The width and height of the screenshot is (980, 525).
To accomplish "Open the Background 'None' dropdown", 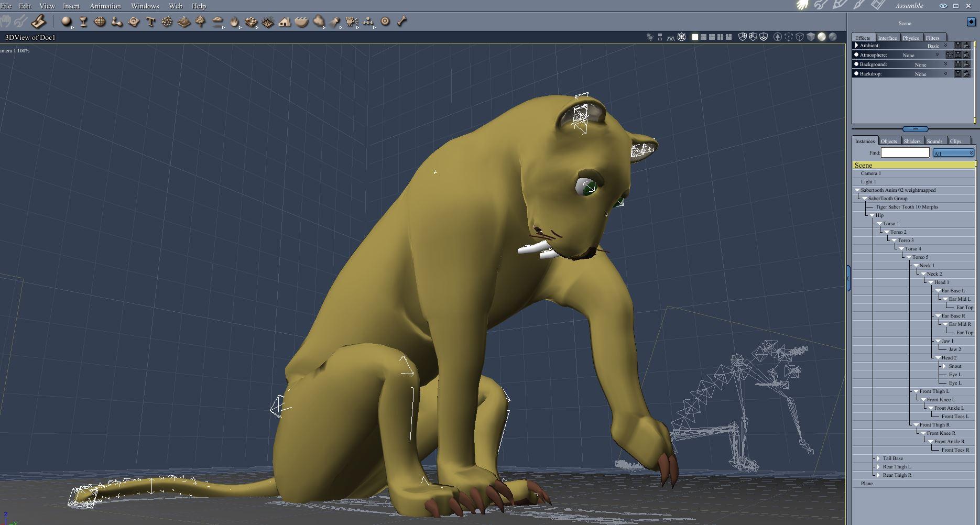I will coord(931,64).
